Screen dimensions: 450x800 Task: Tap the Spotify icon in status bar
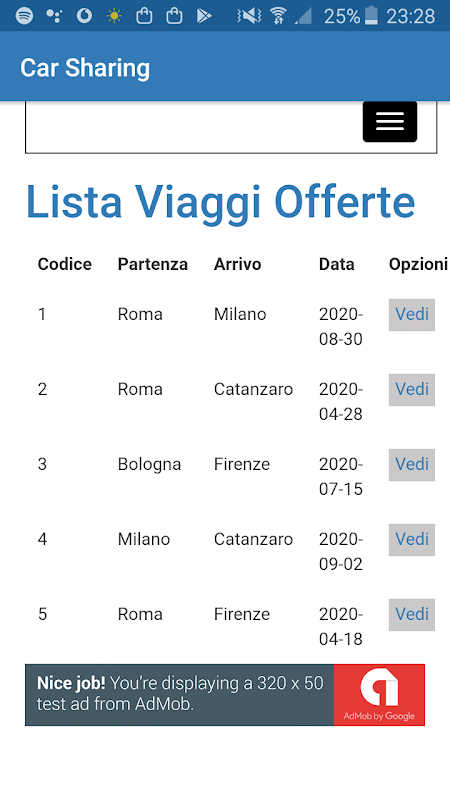(x=24, y=16)
